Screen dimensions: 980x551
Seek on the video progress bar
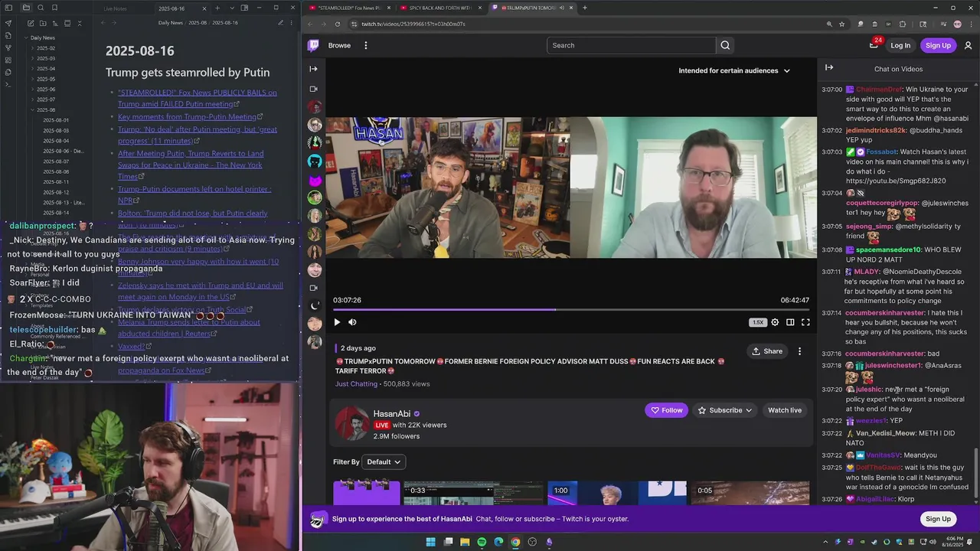tap(571, 310)
